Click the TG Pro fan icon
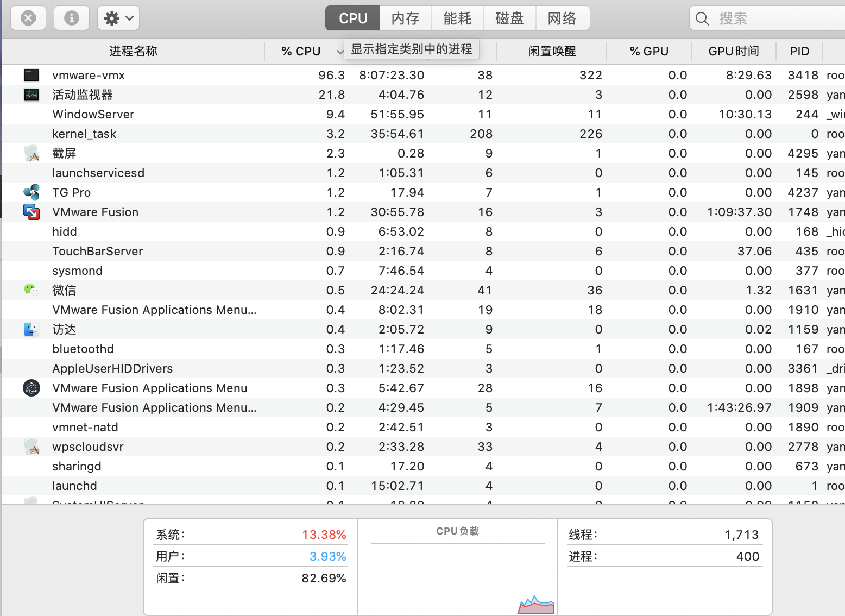The width and height of the screenshot is (845, 616). point(31,192)
